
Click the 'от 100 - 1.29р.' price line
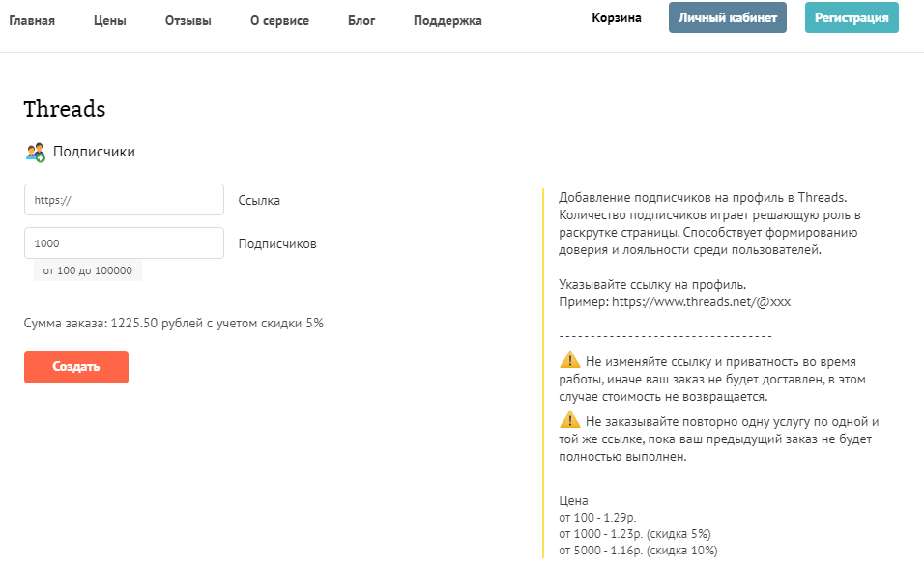[x=597, y=518]
